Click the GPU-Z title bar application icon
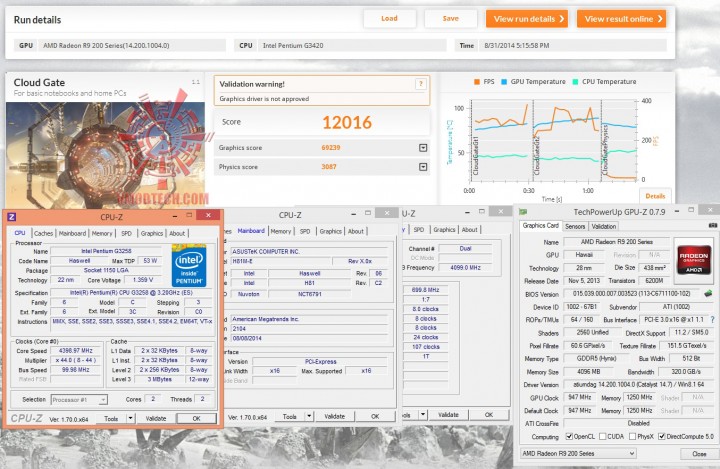Image resolution: width=720 pixels, height=469 pixels. 523,212
